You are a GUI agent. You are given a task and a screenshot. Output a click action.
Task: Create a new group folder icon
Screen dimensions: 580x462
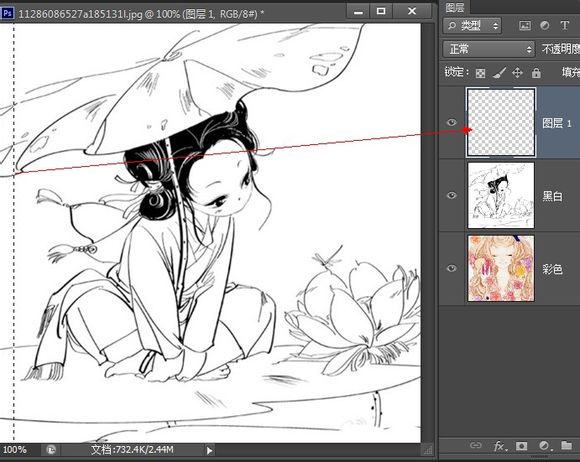[x=566, y=445]
